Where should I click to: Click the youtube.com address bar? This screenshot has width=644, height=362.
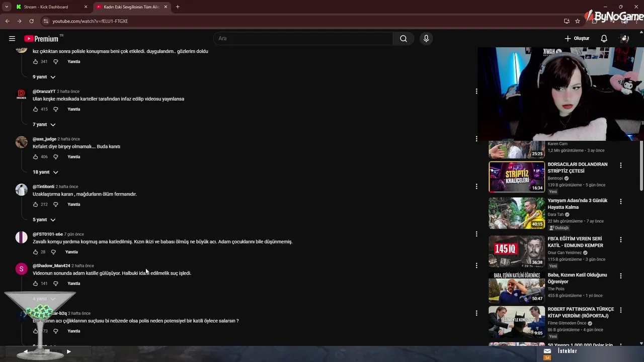[x=302, y=21]
